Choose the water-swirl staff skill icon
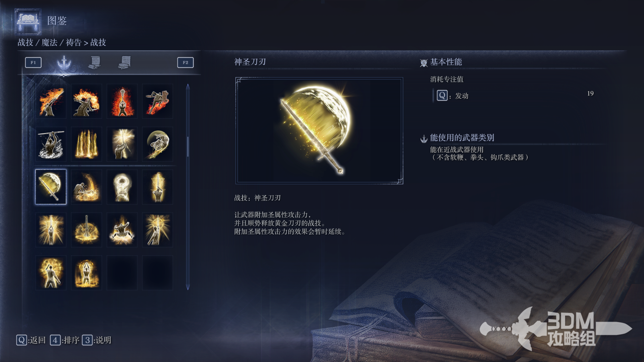The image size is (644, 362). 51,144
